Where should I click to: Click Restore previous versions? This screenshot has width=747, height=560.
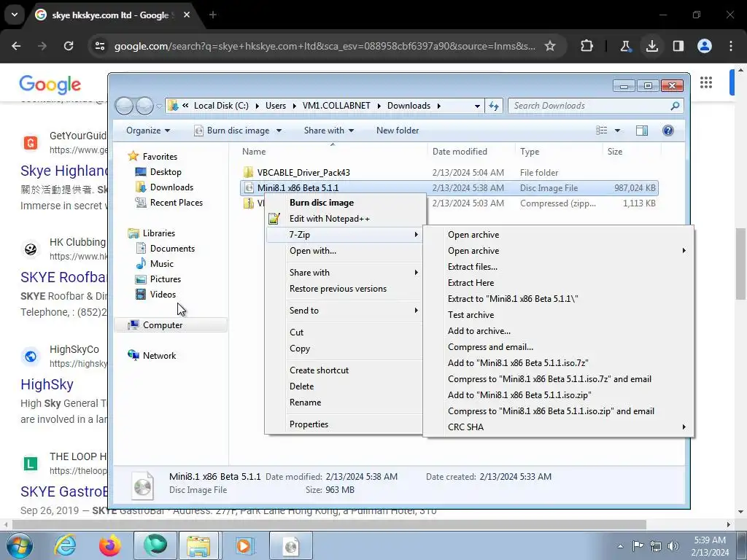tap(338, 289)
